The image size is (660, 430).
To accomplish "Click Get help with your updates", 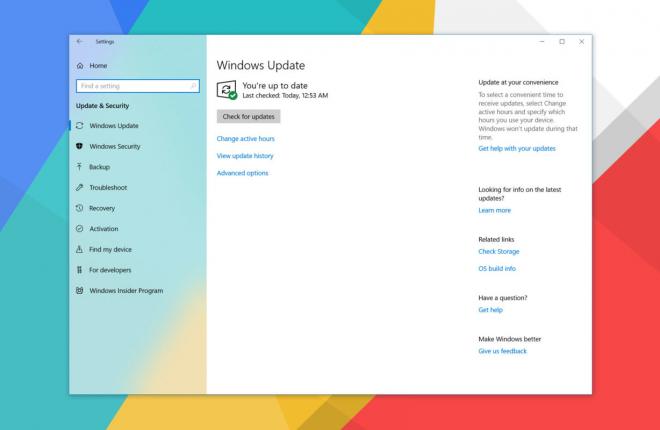I will click(x=517, y=148).
